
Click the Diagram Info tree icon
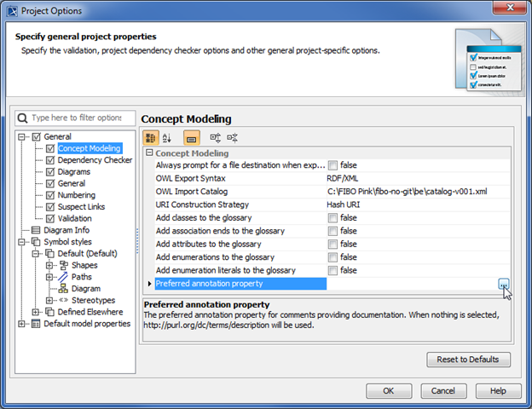(x=36, y=230)
